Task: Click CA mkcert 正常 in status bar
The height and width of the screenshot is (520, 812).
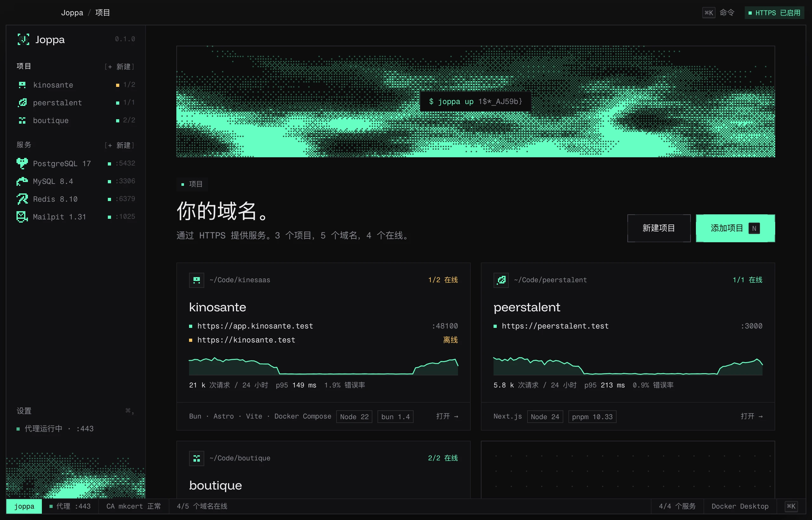Action: click(134, 506)
